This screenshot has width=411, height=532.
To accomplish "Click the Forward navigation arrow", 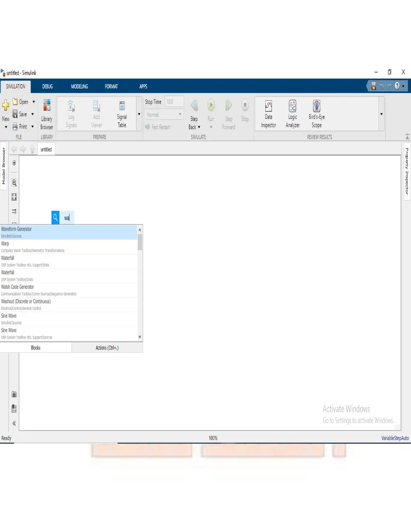I will (23, 149).
